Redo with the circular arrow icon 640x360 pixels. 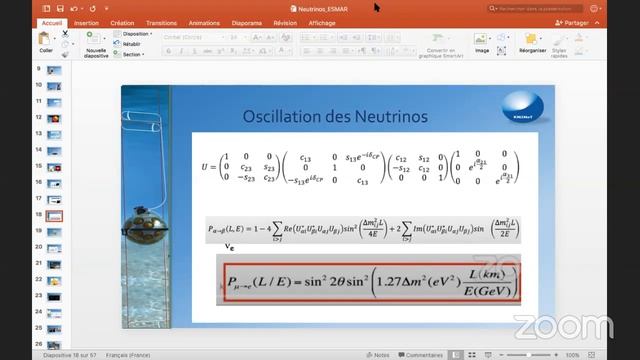coord(93,9)
